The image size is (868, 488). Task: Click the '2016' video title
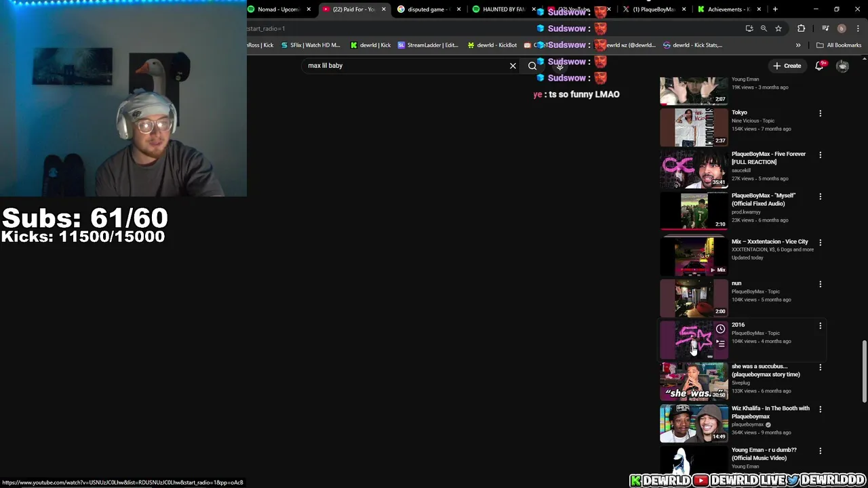(x=738, y=325)
